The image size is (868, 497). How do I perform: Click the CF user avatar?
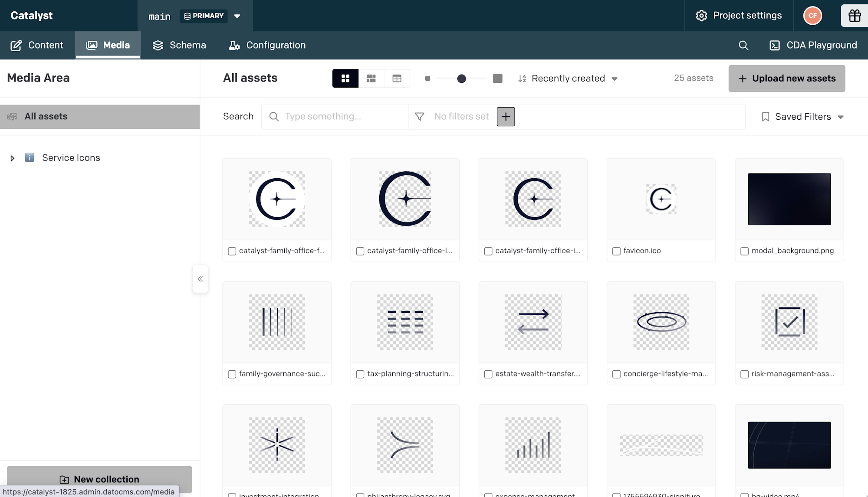812,16
